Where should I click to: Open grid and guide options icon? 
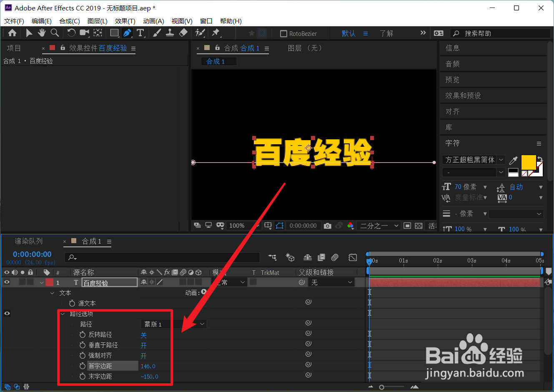click(268, 226)
